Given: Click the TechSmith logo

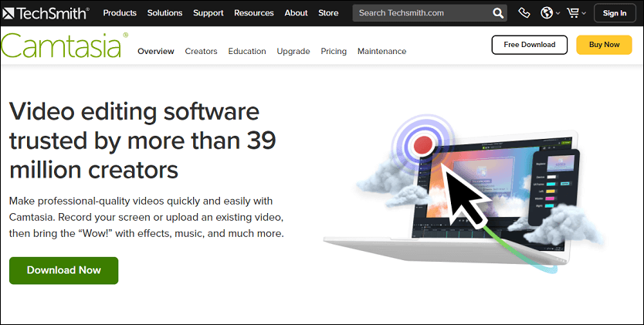Looking at the screenshot, I should click(46, 13).
